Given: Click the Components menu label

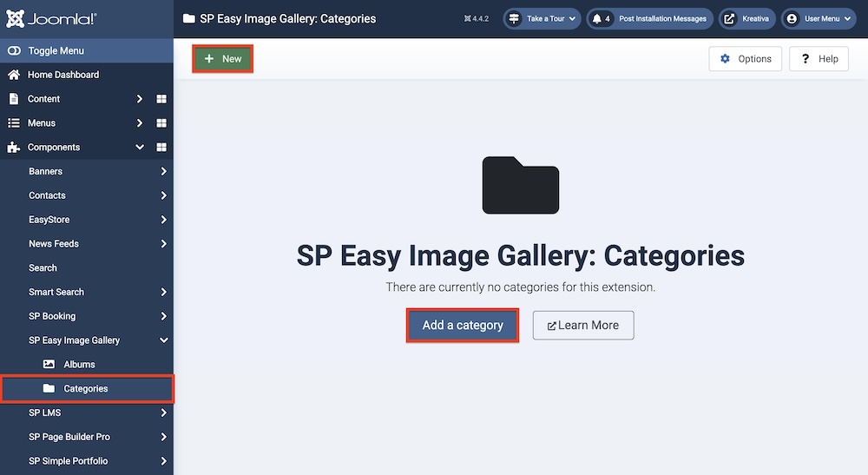Looking at the screenshot, I should [x=54, y=148].
